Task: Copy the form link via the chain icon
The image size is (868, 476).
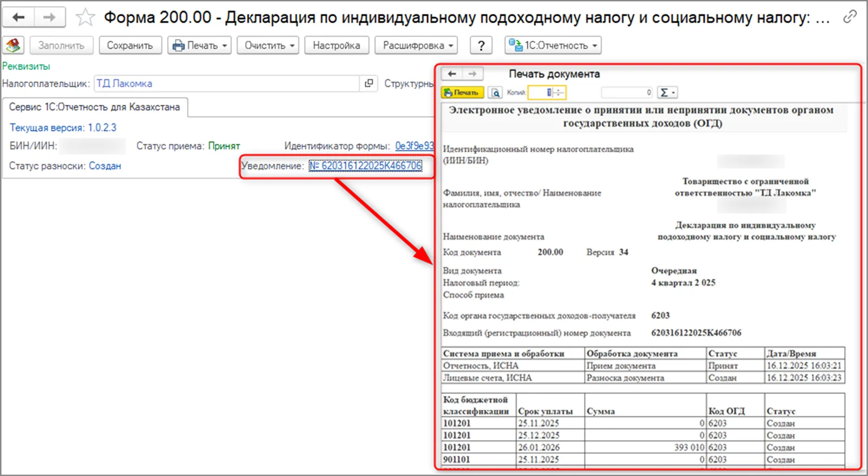Action: click(850, 17)
